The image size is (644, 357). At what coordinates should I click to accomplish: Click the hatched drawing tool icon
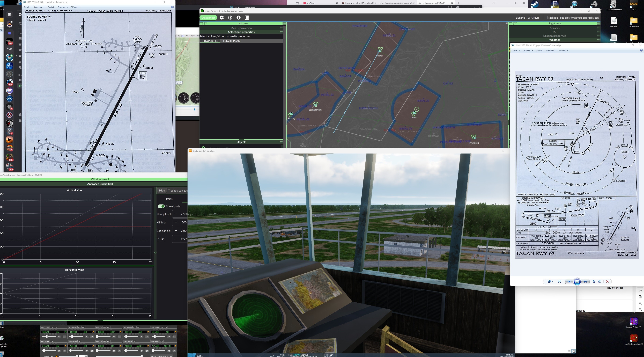click(x=247, y=18)
